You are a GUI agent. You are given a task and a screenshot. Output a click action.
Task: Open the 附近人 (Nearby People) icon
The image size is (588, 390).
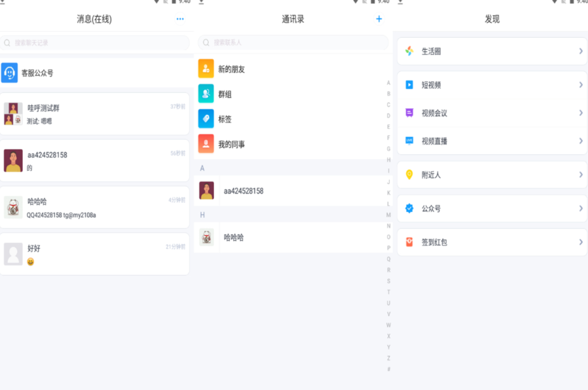coord(409,175)
